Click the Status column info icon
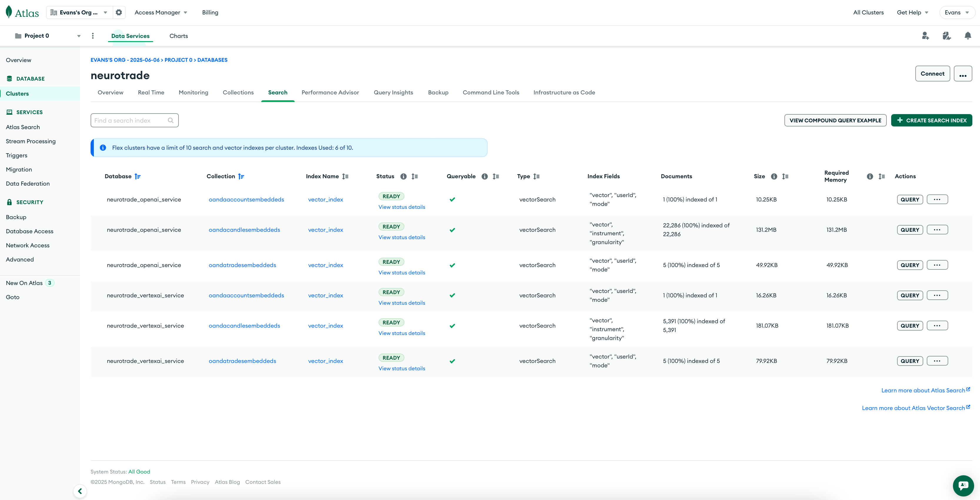980x500 pixels. click(403, 176)
